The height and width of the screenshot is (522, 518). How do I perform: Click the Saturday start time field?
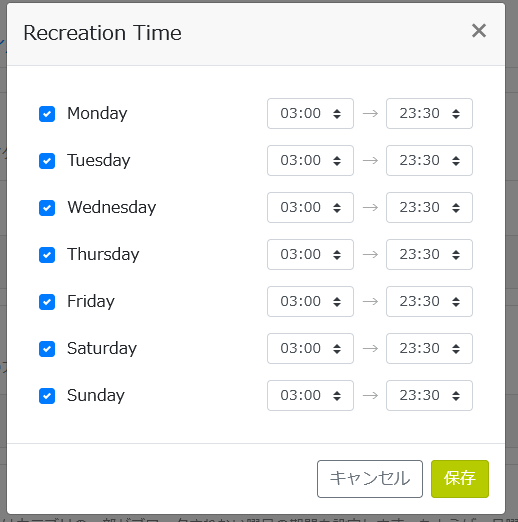tap(310, 348)
